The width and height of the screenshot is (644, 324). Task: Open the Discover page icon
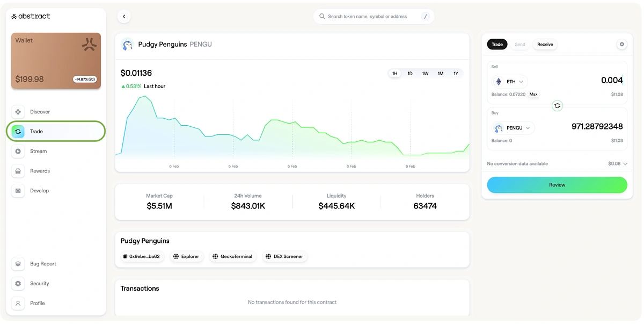tap(18, 112)
